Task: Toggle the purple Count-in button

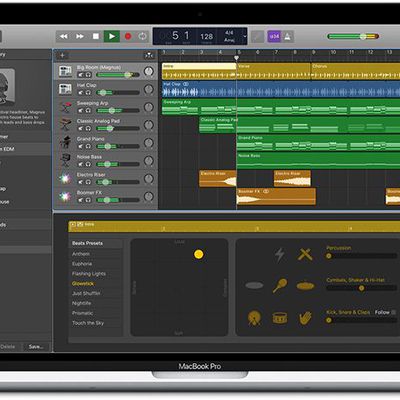Action: click(x=274, y=36)
